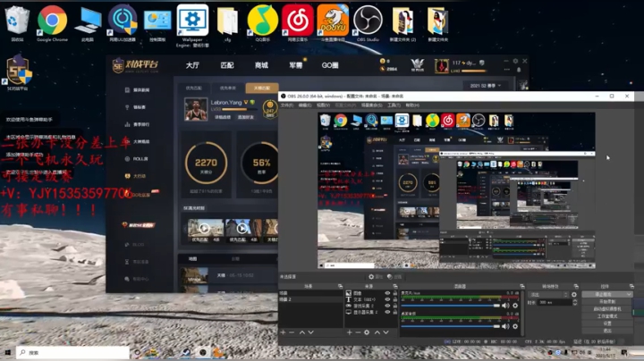Add a new source with plus icon
Image resolution: width=644 pixels, height=361 pixels.
[x=349, y=332]
